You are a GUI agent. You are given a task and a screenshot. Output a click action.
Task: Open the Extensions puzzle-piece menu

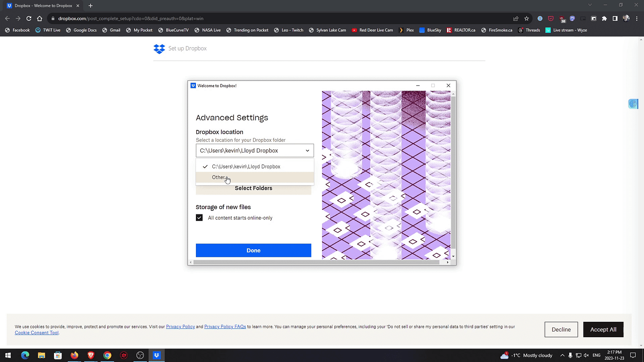[x=604, y=19]
